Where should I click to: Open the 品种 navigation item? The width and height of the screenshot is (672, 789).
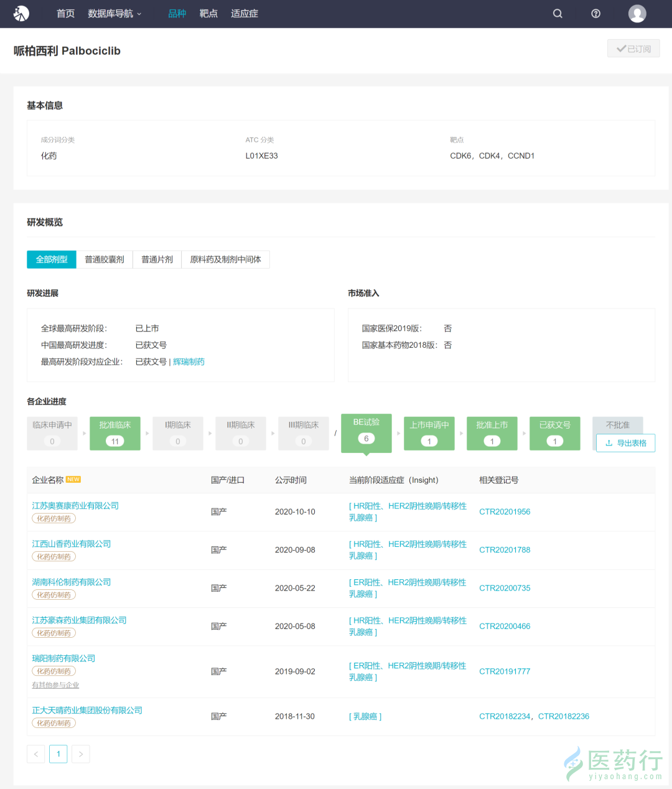(x=177, y=14)
